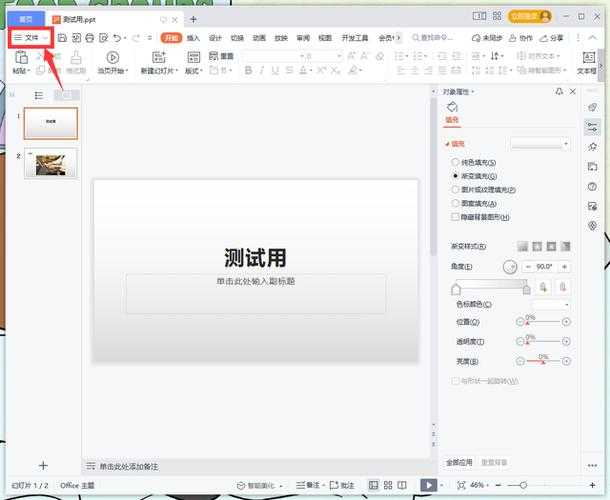Toggle Italic formatting
Screen dimensions: 610x500
(x=262, y=70)
